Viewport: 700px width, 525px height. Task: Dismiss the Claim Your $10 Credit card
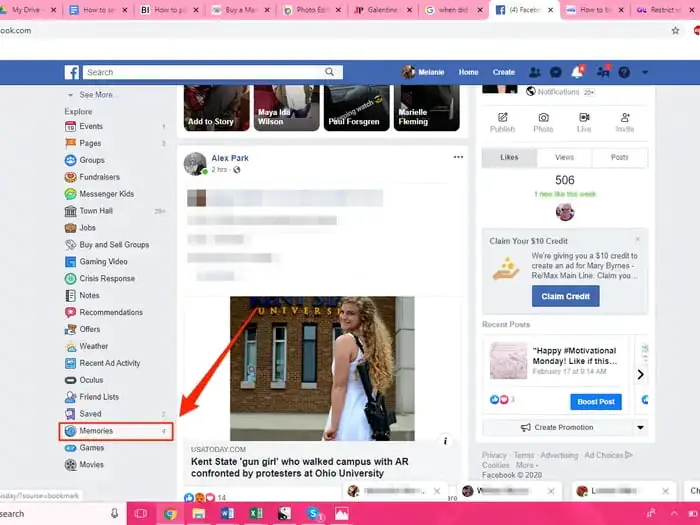point(638,240)
